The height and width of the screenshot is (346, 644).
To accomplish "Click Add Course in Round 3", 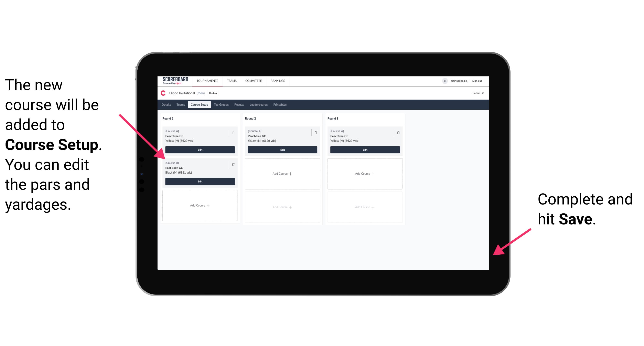I will 364,173.
